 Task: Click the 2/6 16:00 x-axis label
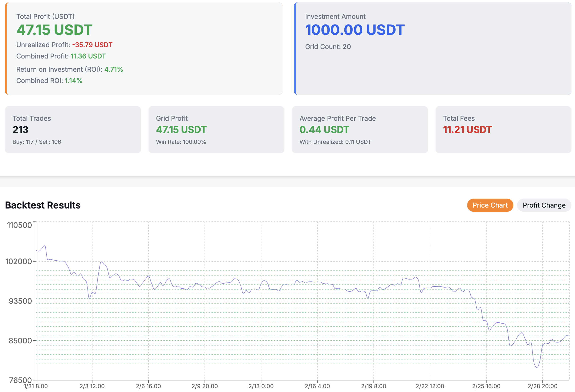pyautogui.click(x=148, y=386)
